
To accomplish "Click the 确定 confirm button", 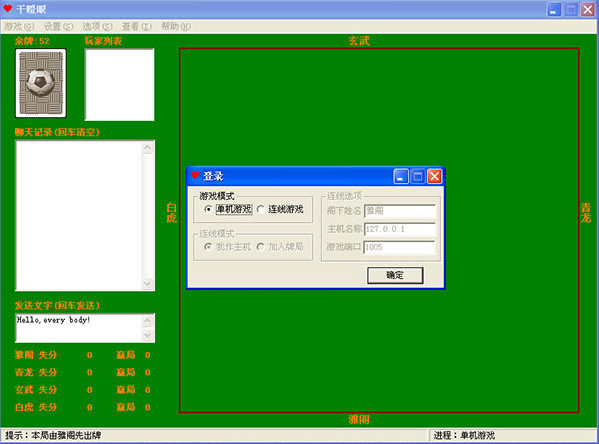I will pos(395,275).
